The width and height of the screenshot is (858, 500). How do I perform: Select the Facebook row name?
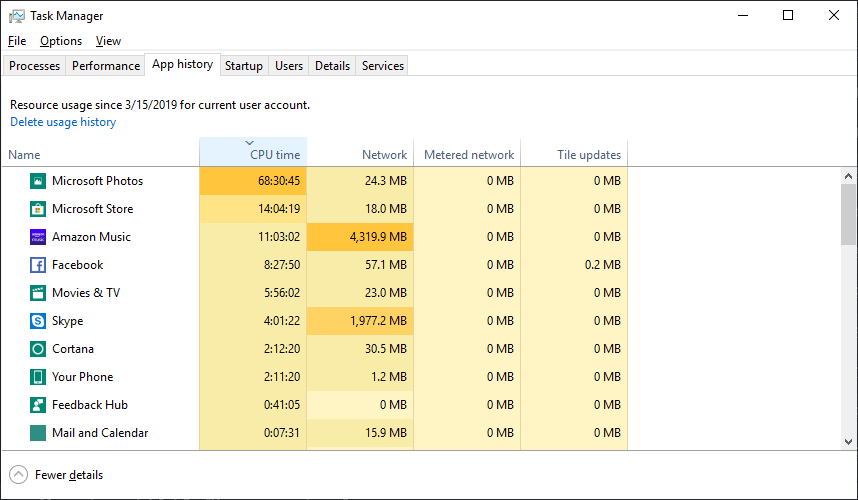pos(78,265)
